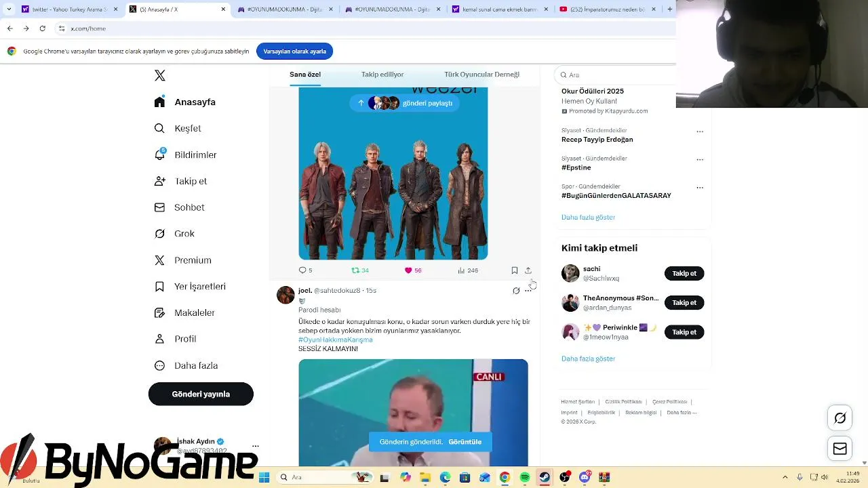
Task: Expand Daha fazla in the sidebar
Action: pos(186,365)
